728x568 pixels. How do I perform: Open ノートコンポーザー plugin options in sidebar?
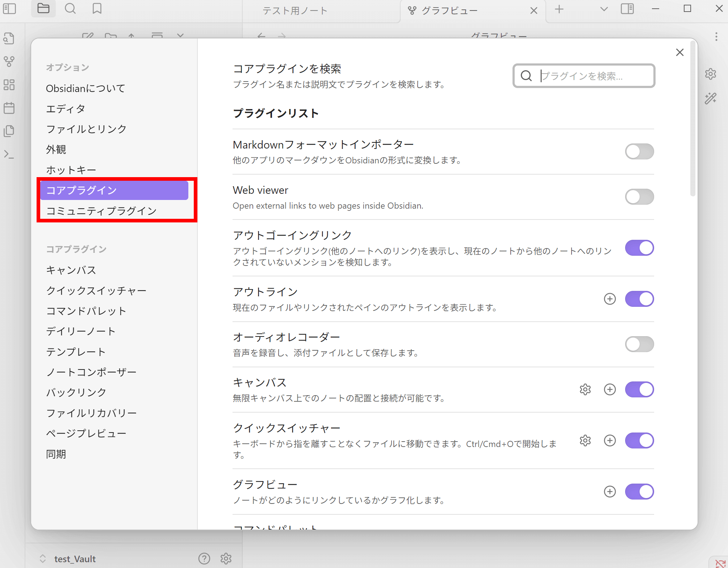point(114,372)
